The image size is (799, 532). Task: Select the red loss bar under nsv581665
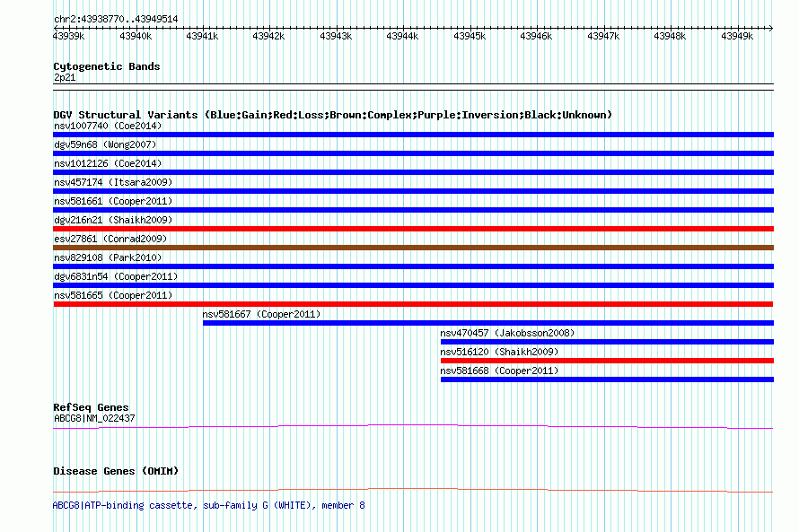tap(413, 304)
